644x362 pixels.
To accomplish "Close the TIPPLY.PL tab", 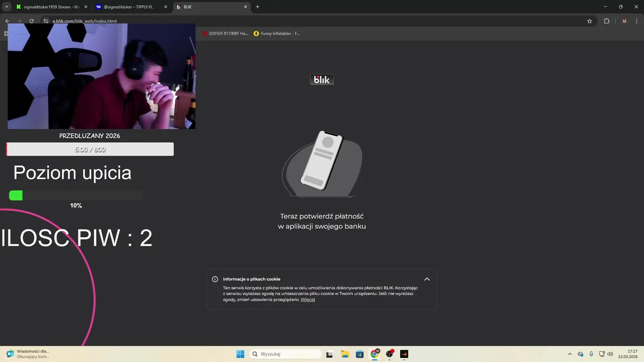I will coord(165,7).
